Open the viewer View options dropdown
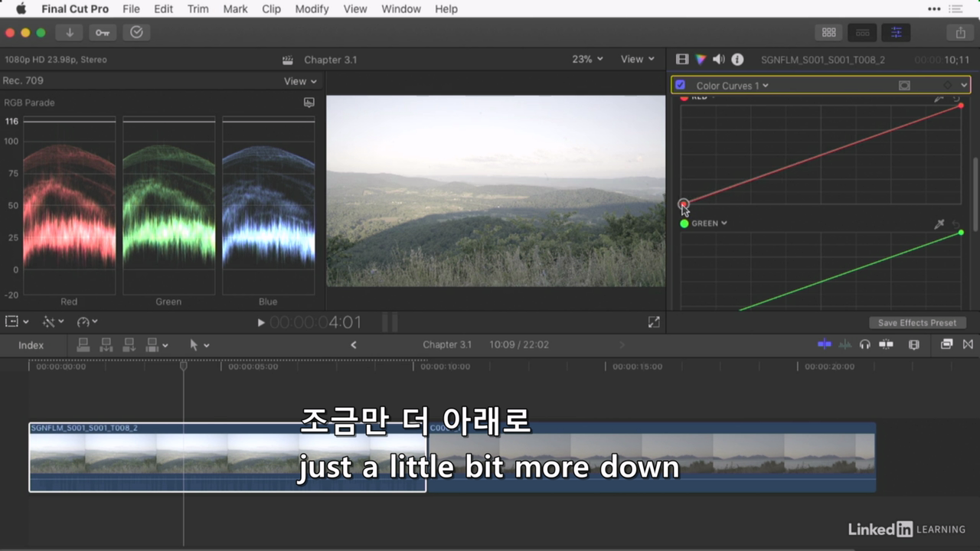This screenshot has width=980, height=551. (x=638, y=59)
